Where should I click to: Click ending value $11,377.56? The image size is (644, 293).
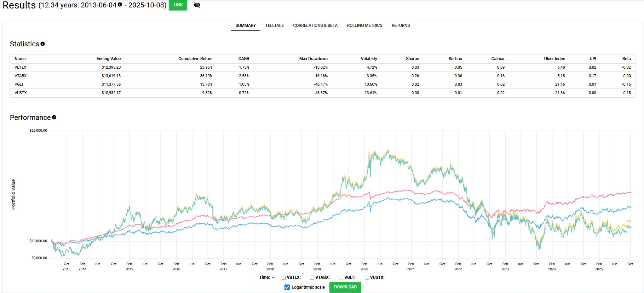click(111, 84)
